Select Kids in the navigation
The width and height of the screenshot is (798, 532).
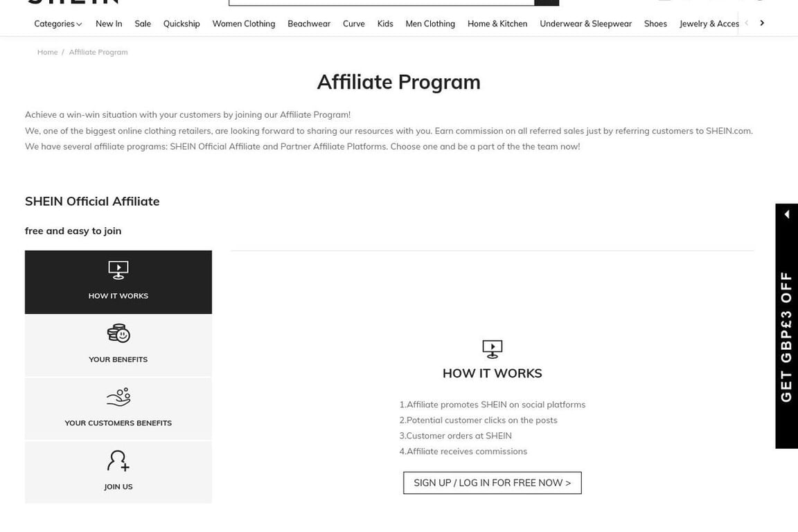pos(385,24)
